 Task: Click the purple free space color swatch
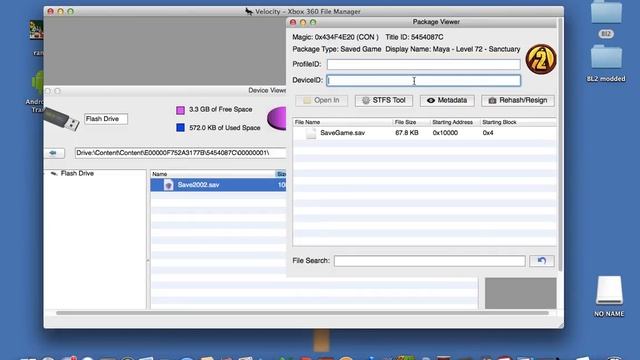(180, 110)
